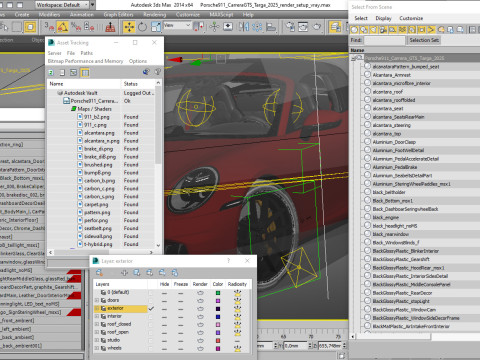
Task: Toggle Display Cameras filter in Select From Scene
Action: tap(383, 30)
